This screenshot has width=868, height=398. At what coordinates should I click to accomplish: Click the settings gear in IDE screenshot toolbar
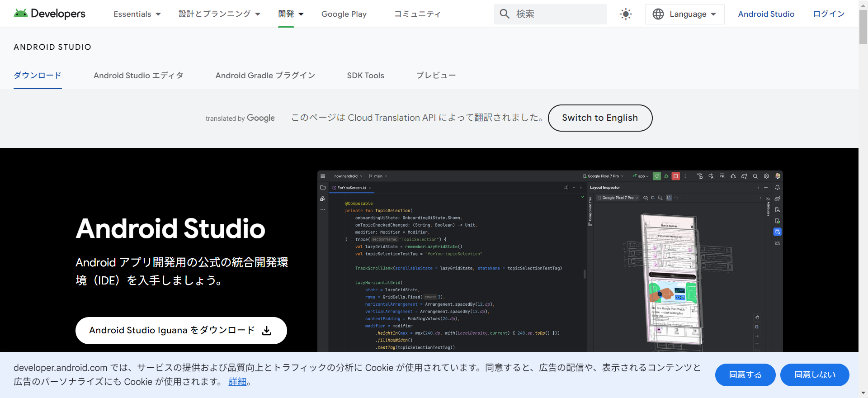(766, 176)
